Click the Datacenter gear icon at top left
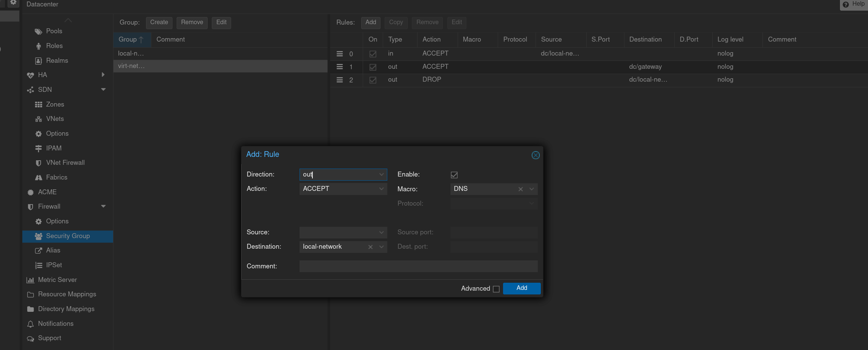 tap(13, 3)
